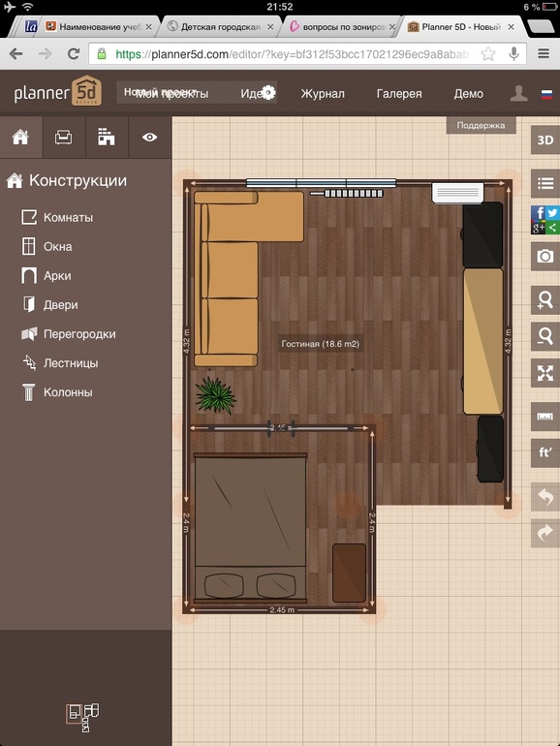Open the user account profile icon
Screen dimensions: 560x746
tap(518, 93)
